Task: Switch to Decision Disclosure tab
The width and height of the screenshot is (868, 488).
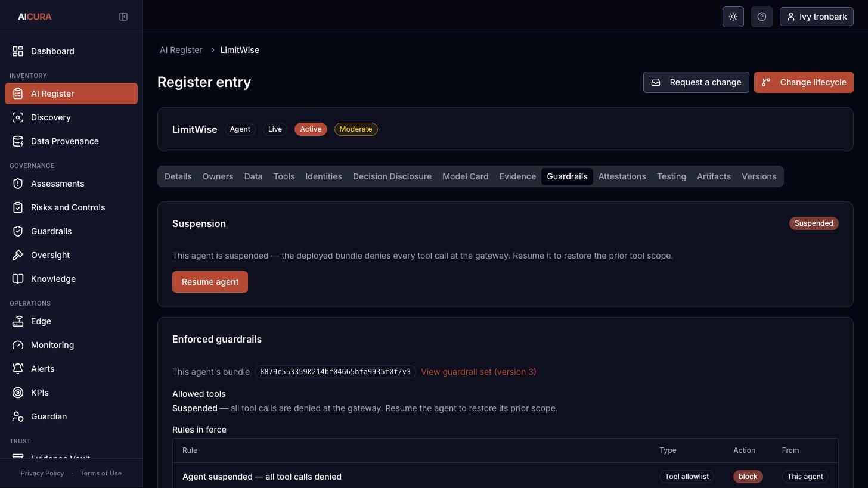Action: pos(392,176)
